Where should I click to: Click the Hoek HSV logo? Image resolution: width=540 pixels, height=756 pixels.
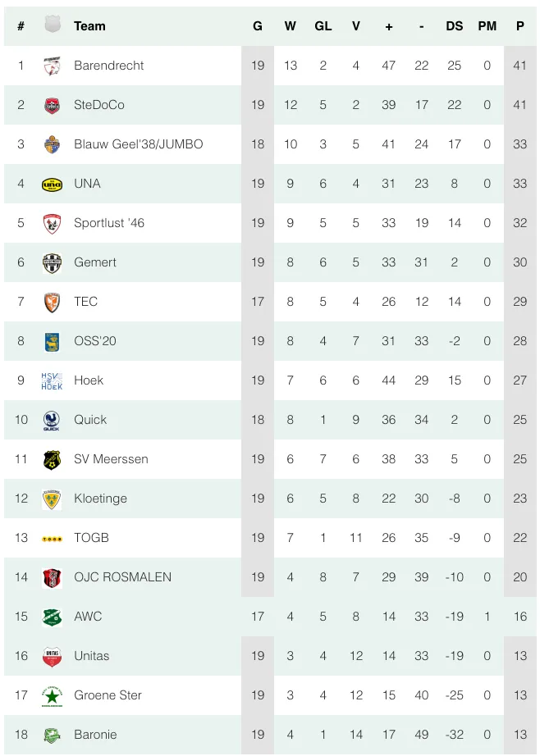[52, 380]
